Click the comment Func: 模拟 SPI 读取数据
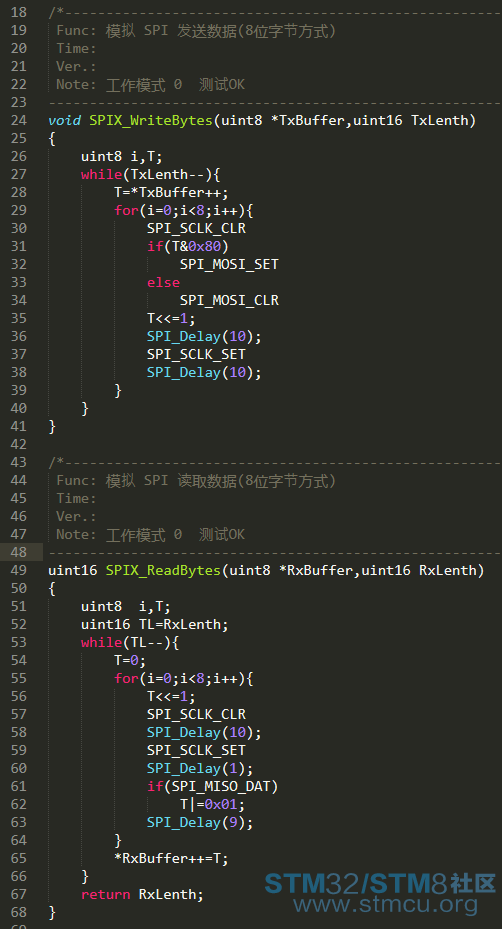Screen dimensions: 502x929 [196, 480]
